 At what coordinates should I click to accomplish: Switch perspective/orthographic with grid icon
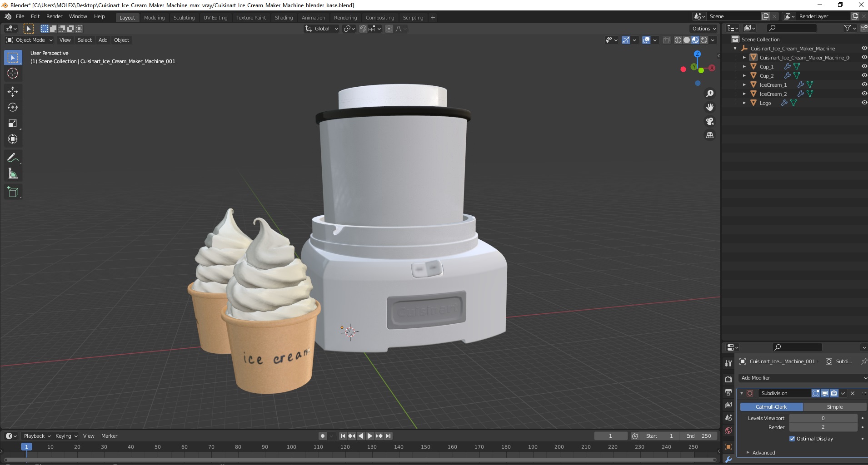click(x=710, y=135)
